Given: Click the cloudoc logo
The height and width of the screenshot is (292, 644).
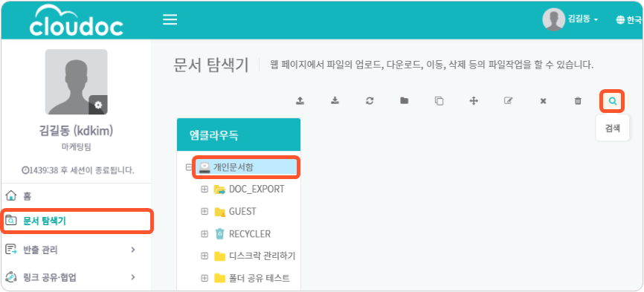Looking at the screenshot, I should tap(76, 21).
